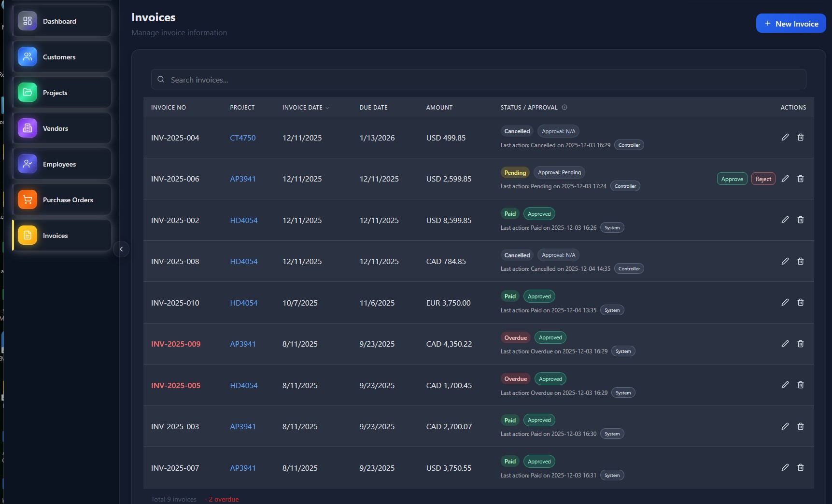Image resolution: width=832 pixels, height=504 pixels.
Task: Focus the Search invoices field
Action: coord(478,80)
